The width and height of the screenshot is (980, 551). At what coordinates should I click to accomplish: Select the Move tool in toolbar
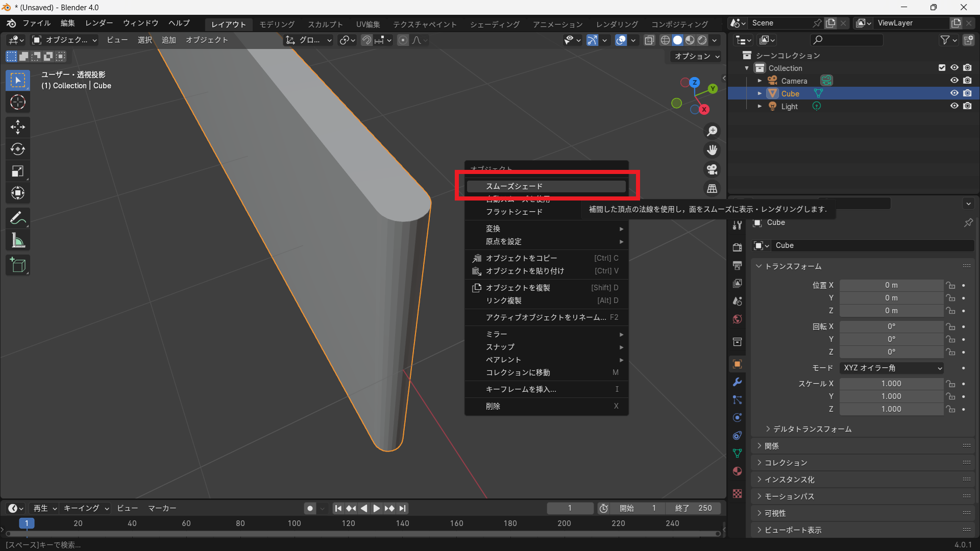point(18,127)
